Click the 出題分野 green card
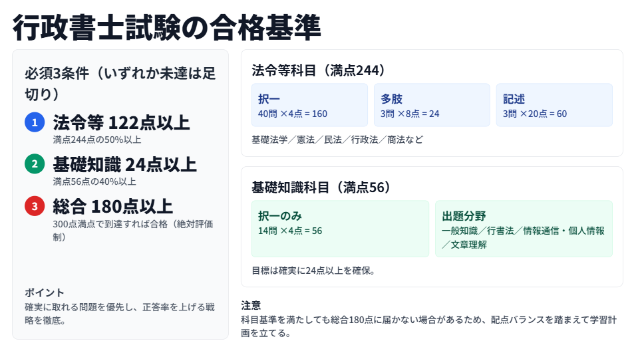Image resolution: width=644 pixels, height=345 pixels. point(524,229)
